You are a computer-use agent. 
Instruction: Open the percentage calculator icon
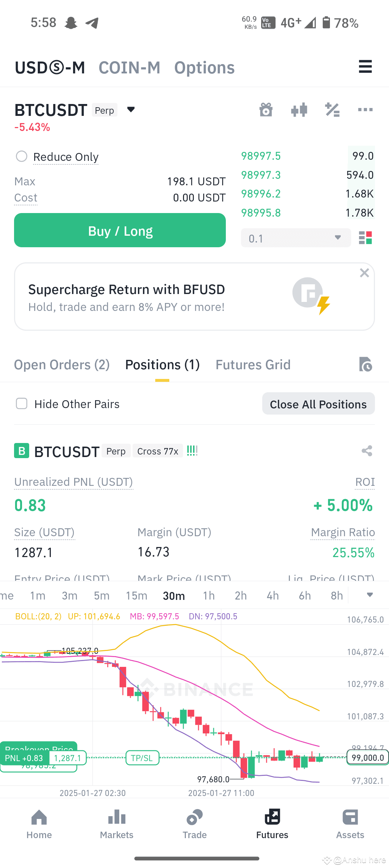point(332,110)
